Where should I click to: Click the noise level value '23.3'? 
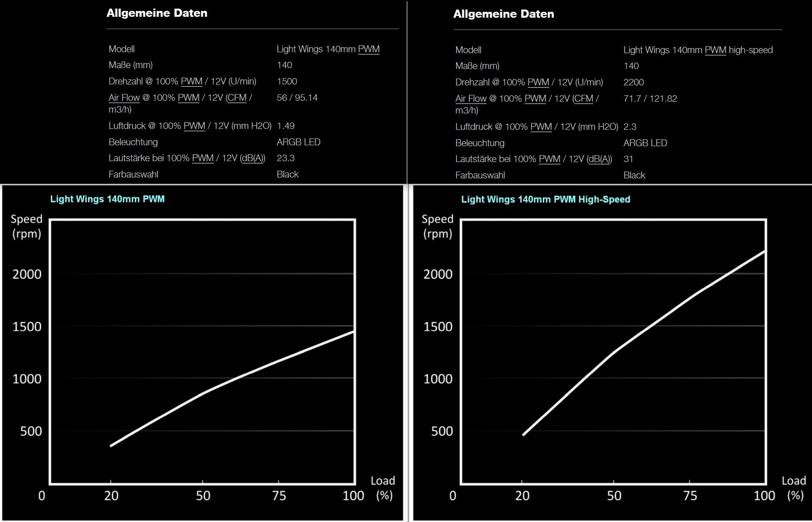pyautogui.click(x=286, y=158)
